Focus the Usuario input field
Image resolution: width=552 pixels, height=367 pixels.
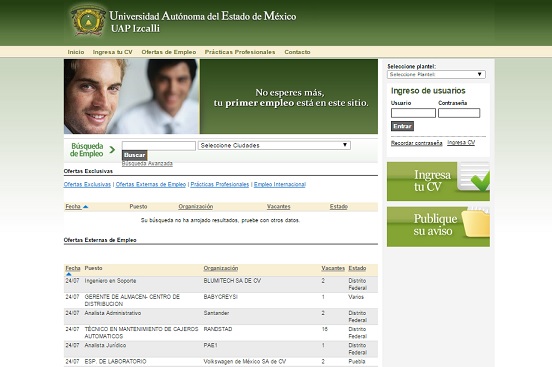click(413, 113)
